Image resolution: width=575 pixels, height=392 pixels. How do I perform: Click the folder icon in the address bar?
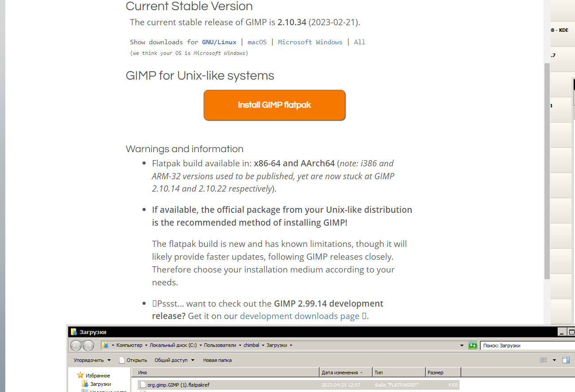[105, 345]
